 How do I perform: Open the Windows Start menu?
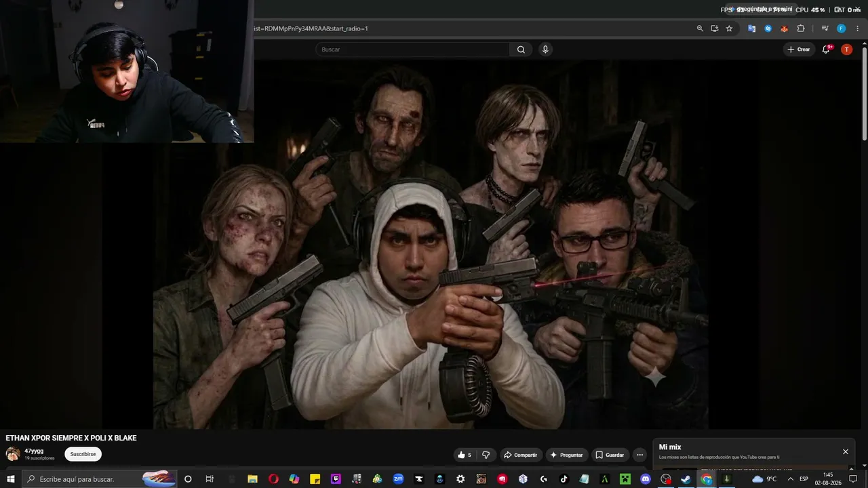coord(11,479)
